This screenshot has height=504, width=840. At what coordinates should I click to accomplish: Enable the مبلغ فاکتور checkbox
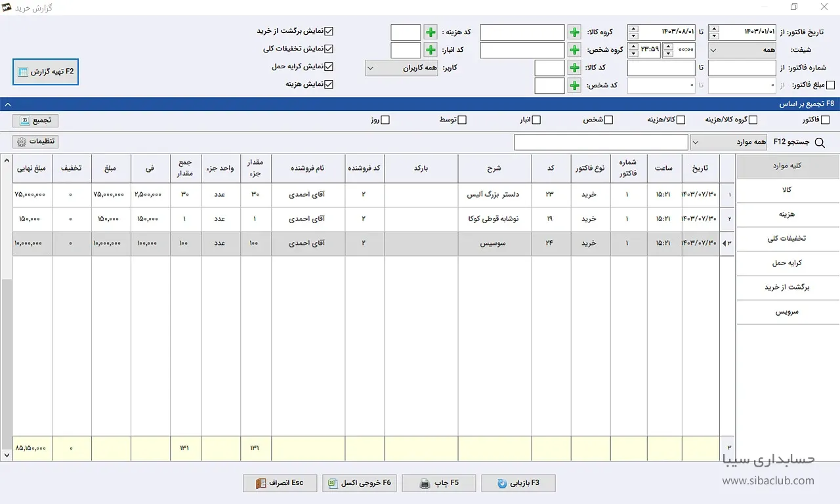[x=831, y=85]
